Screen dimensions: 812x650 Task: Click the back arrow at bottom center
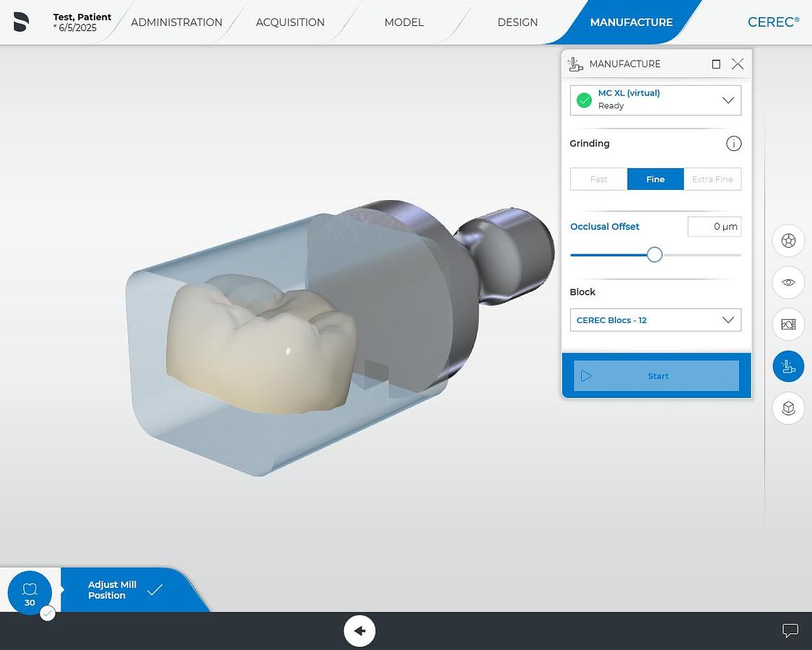tap(359, 630)
